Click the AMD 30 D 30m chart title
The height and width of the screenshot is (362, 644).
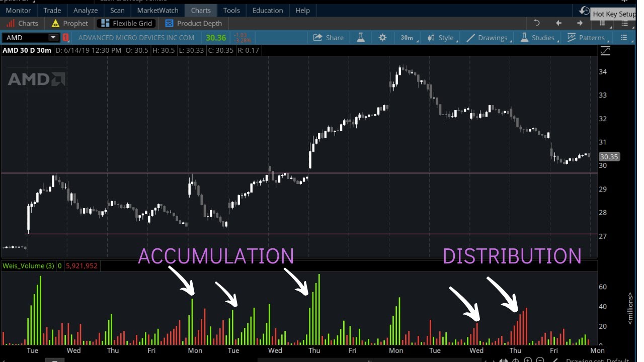point(27,50)
